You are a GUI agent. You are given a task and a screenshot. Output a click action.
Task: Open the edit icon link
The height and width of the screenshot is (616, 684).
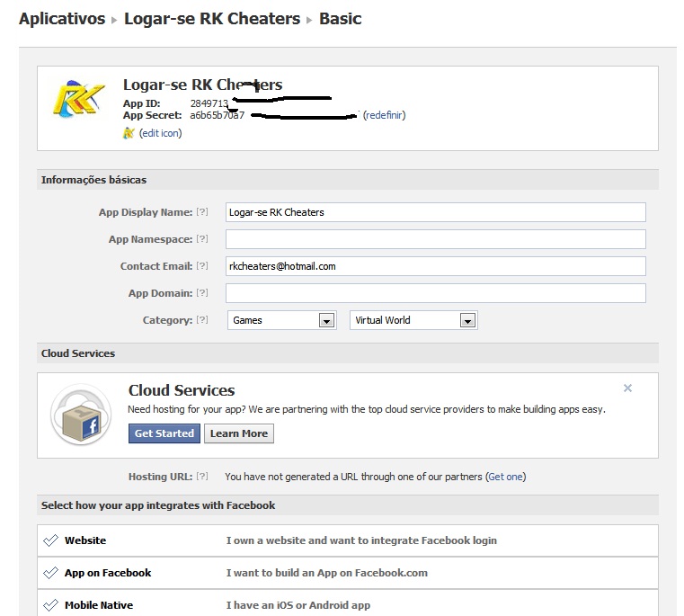[x=161, y=133]
